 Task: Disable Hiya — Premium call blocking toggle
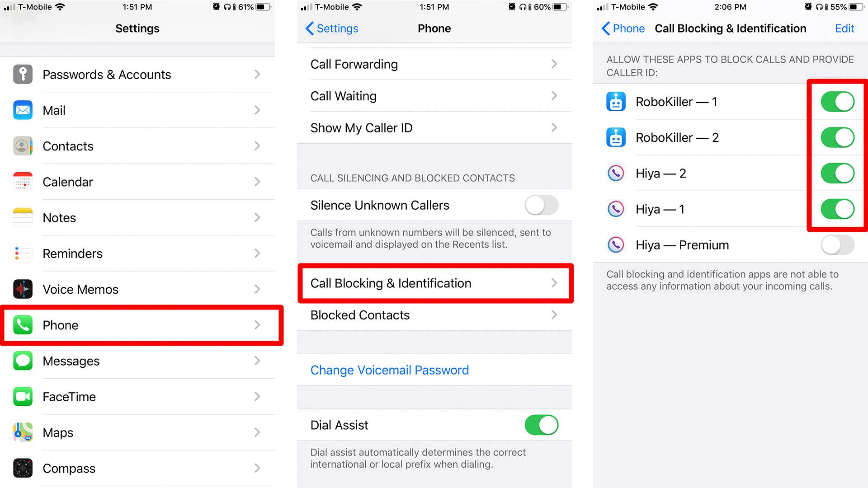(x=835, y=245)
